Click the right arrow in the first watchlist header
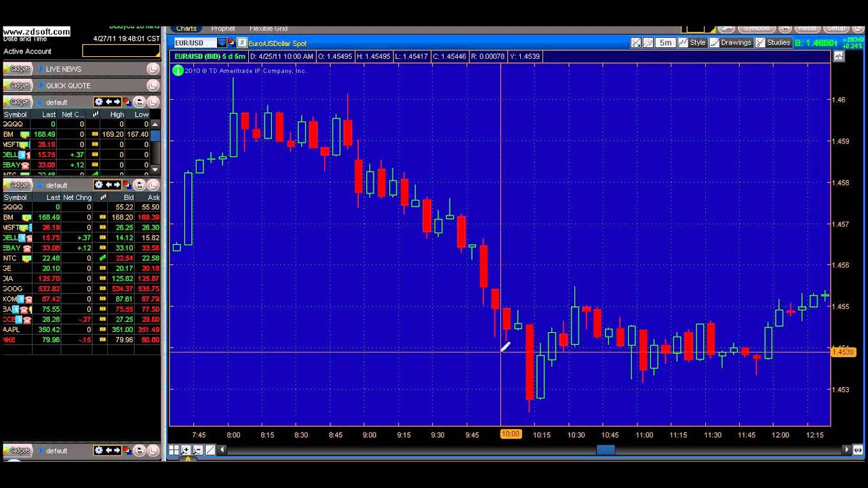868x488 pixels. point(117,102)
